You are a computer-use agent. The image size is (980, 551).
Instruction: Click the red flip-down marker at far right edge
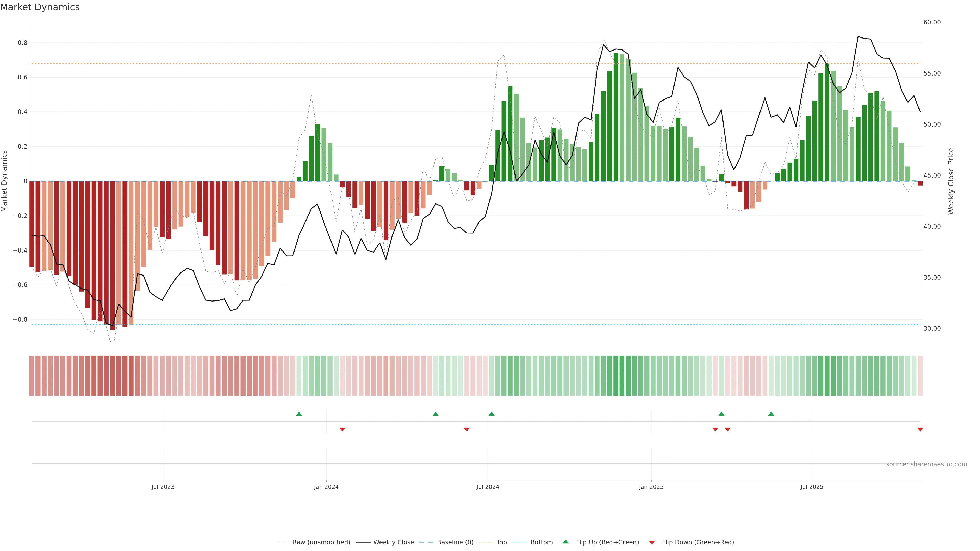click(x=920, y=429)
